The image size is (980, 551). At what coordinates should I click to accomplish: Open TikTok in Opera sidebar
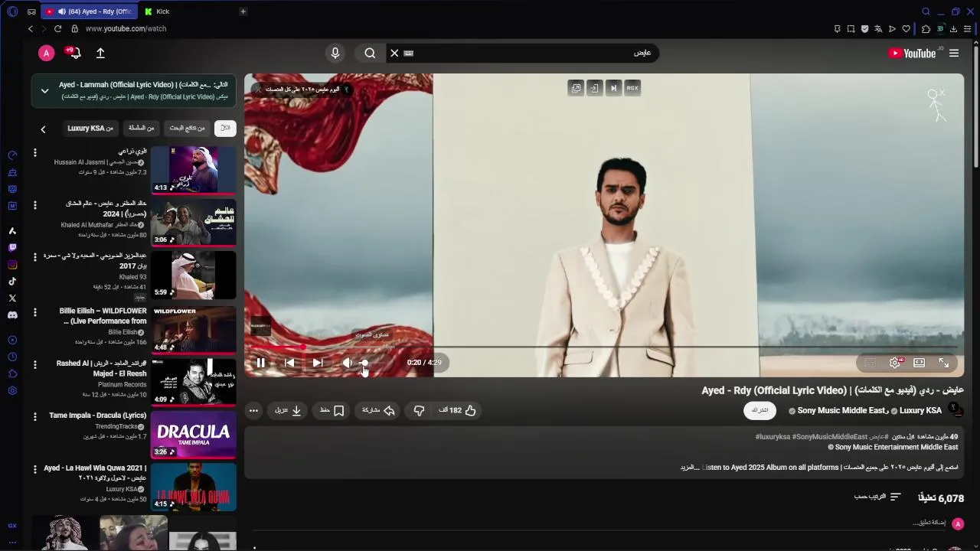(12, 282)
